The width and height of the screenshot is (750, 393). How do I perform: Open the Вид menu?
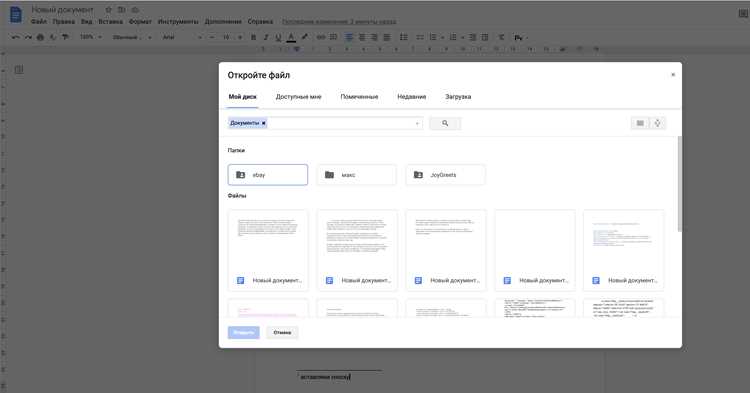[87, 22]
